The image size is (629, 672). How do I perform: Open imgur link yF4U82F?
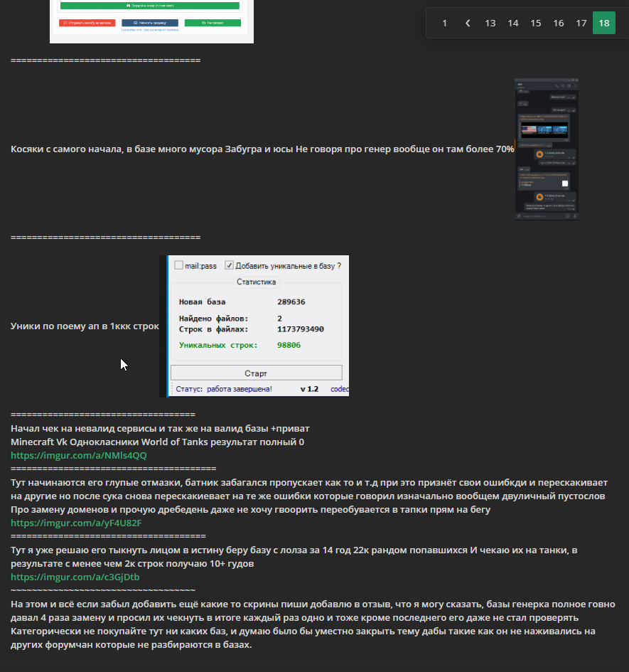(x=76, y=523)
